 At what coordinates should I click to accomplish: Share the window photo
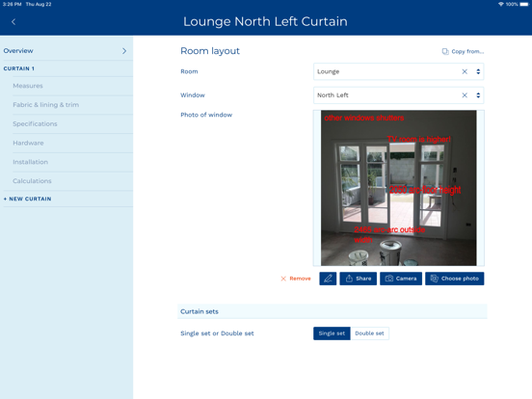(x=358, y=279)
